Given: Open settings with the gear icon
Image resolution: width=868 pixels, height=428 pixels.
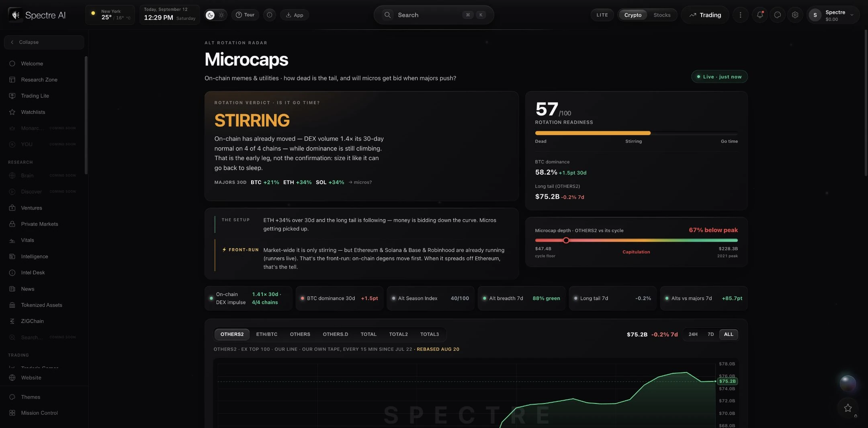Looking at the screenshot, I should 795,15.
